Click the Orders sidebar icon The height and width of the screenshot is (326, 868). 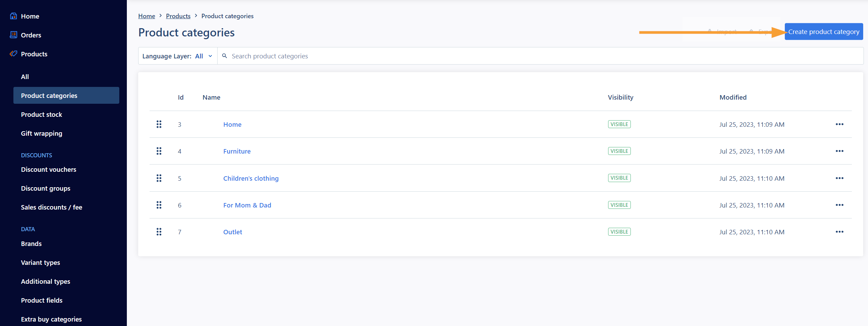point(13,35)
